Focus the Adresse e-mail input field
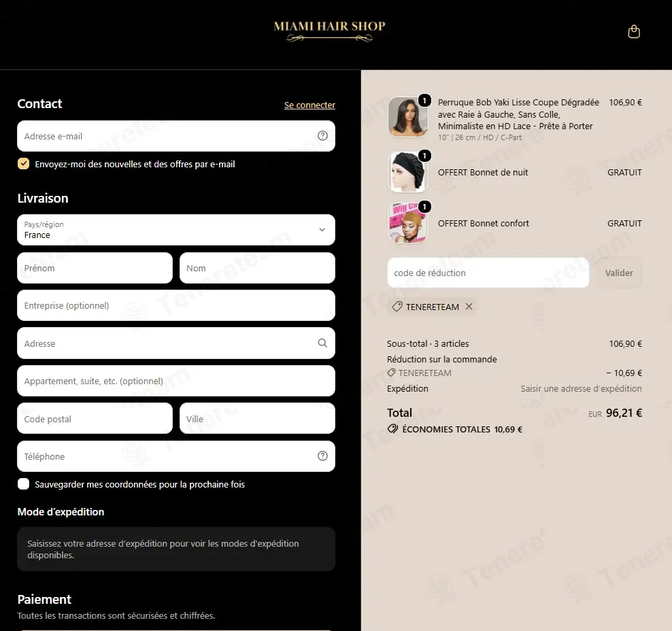The height and width of the screenshot is (631, 672). coord(176,136)
